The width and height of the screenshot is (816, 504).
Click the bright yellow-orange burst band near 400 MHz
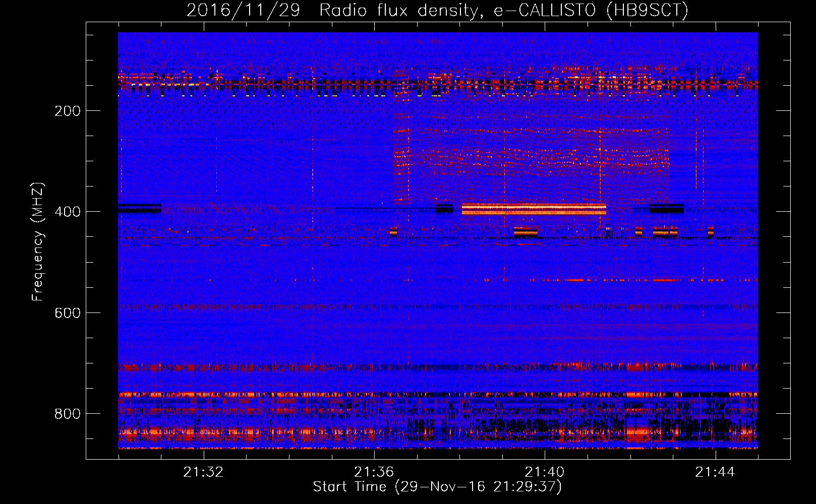(534, 209)
